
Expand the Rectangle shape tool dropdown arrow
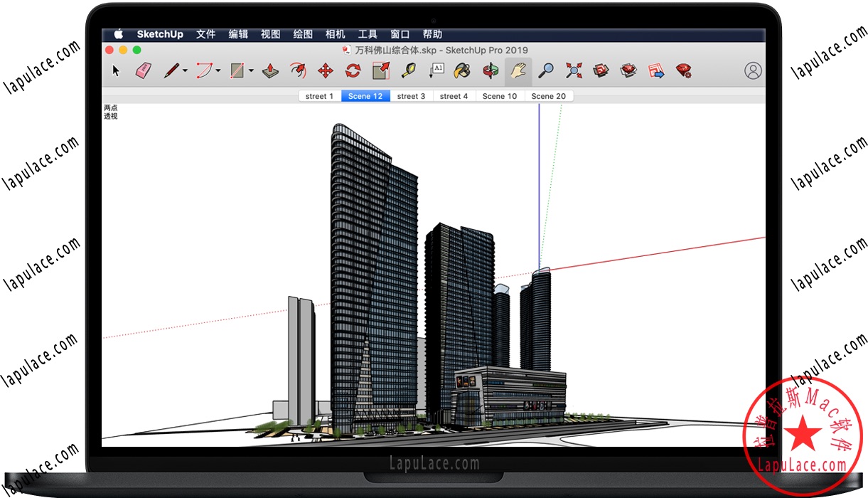251,71
